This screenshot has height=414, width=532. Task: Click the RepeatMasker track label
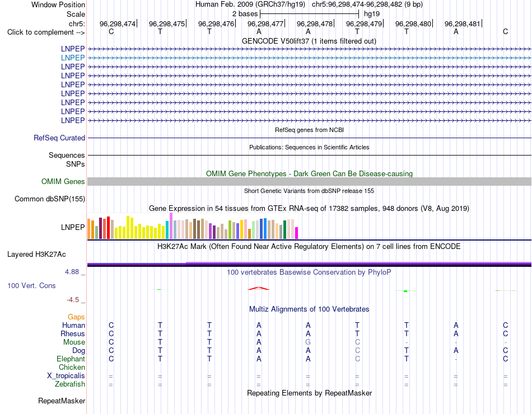tap(62, 401)
